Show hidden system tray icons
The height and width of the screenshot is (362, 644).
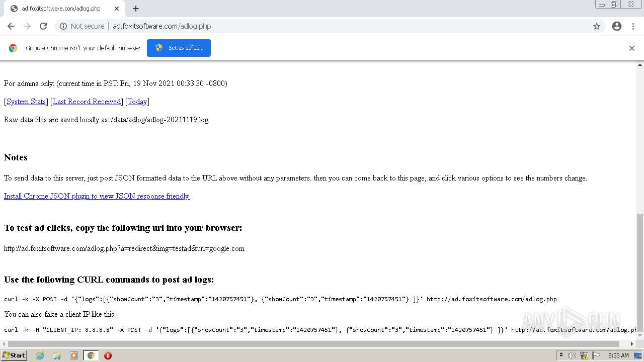[561, 355]
